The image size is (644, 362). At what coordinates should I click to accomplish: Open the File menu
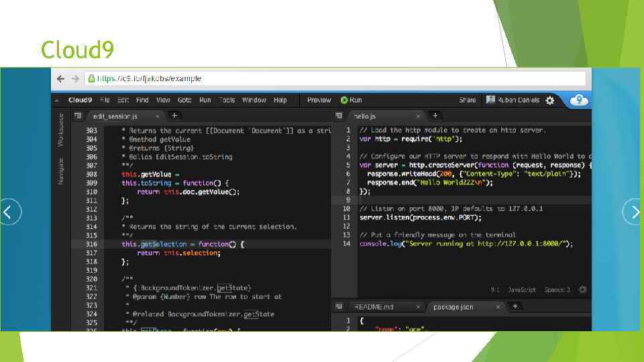coord(105,100)
